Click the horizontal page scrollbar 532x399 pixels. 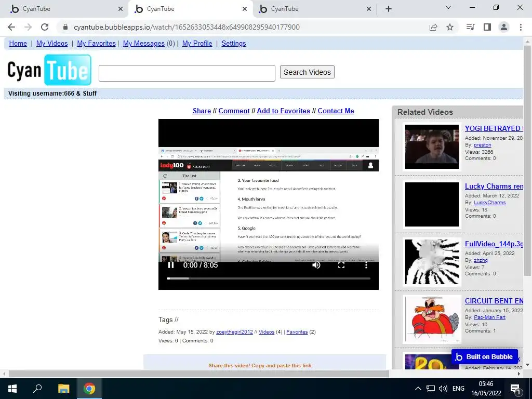click(x=198, y=374)
